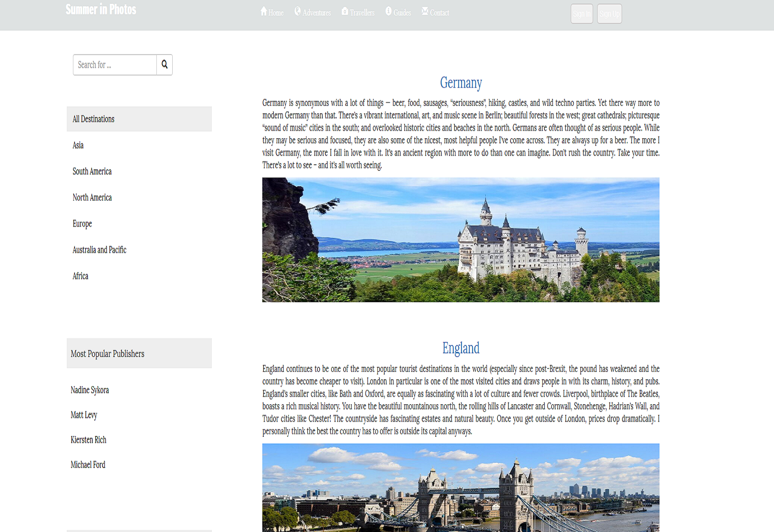Focus the "Search for ..." input field
Viewport: 774px width, 532px height.
[x=115, y=65]
